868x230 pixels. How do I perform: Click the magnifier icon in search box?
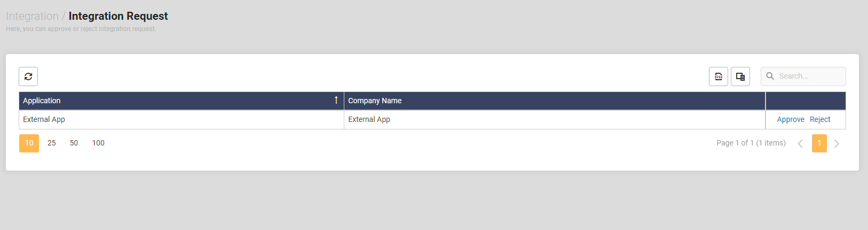pyautogui.click(x=770, y=76)
